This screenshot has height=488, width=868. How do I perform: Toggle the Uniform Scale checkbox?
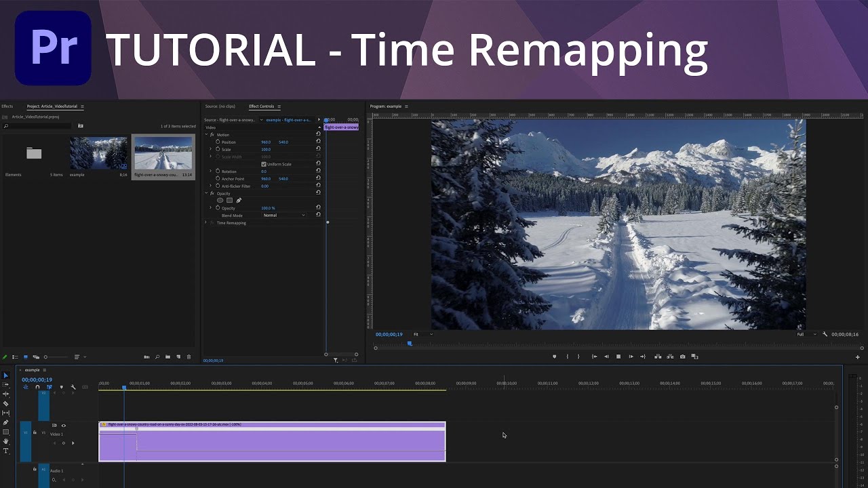[264, 164]
